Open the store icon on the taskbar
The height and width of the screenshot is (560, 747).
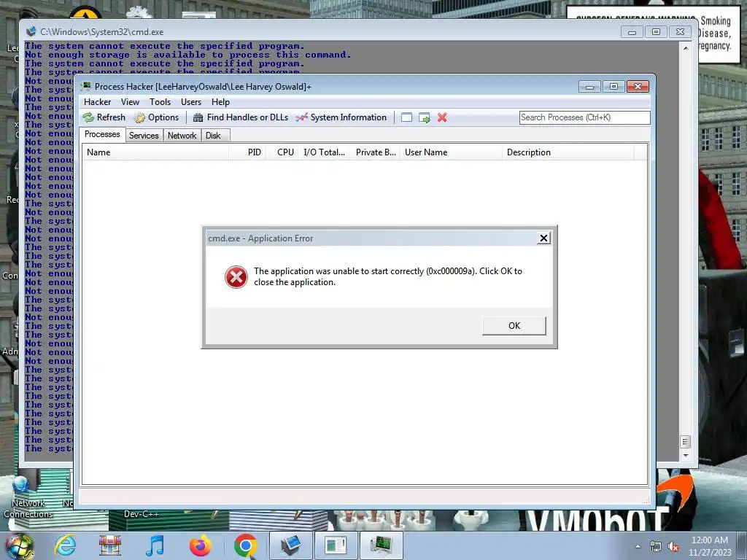(109, 545)
